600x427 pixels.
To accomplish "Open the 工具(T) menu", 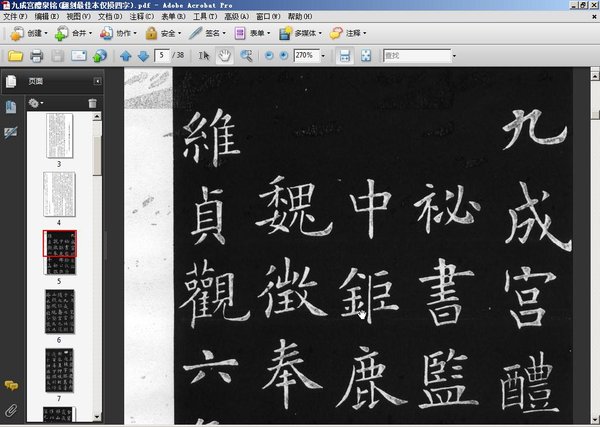I will click(x=205, y=16).
